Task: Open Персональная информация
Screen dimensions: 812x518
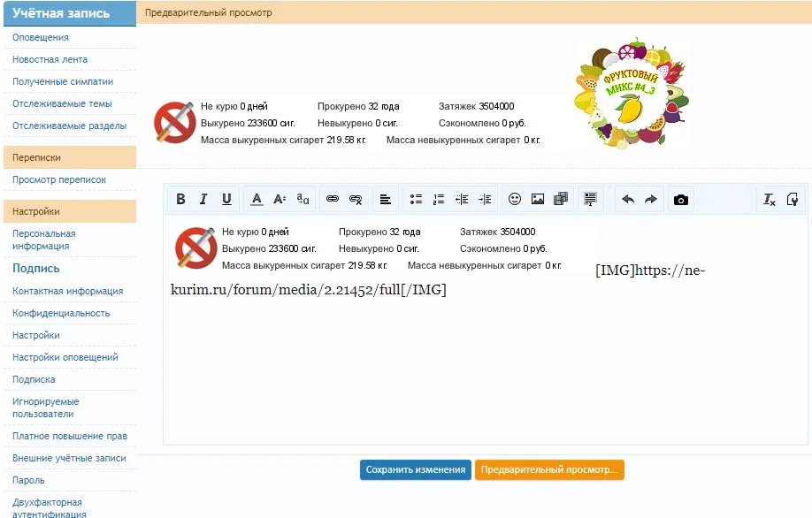Action: 44,240
